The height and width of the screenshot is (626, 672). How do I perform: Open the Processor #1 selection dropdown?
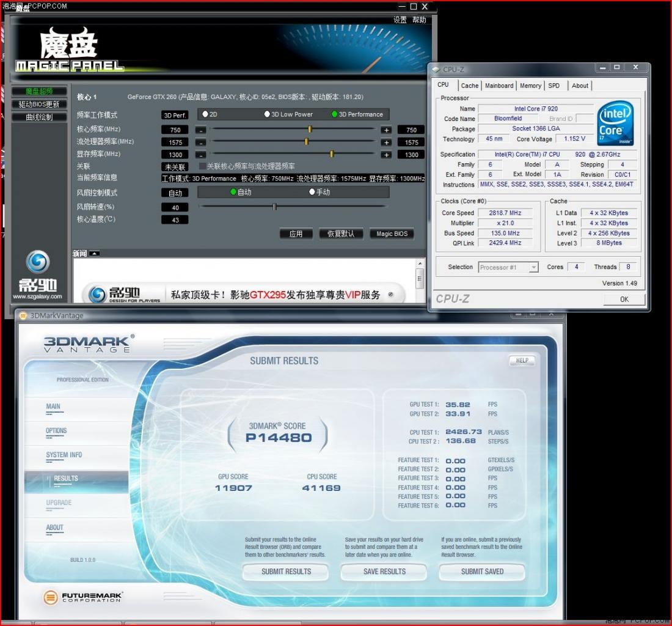click(x=508, y=267)
